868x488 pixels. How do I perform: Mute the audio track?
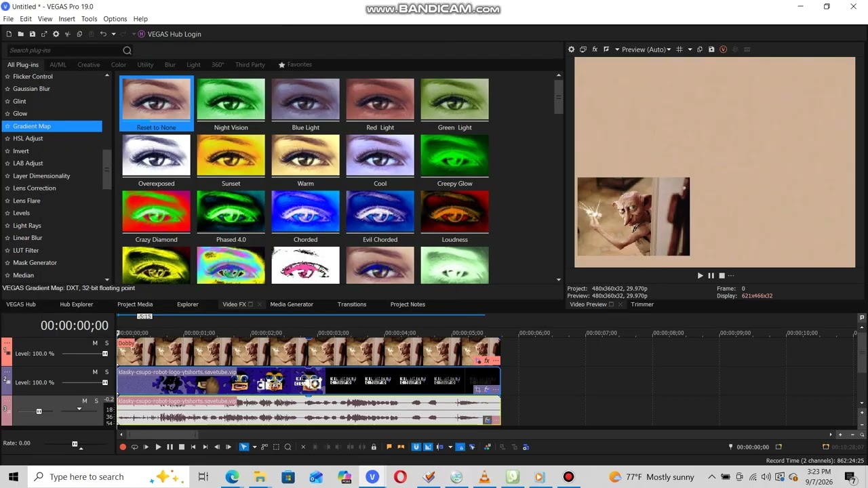point(85,401)
